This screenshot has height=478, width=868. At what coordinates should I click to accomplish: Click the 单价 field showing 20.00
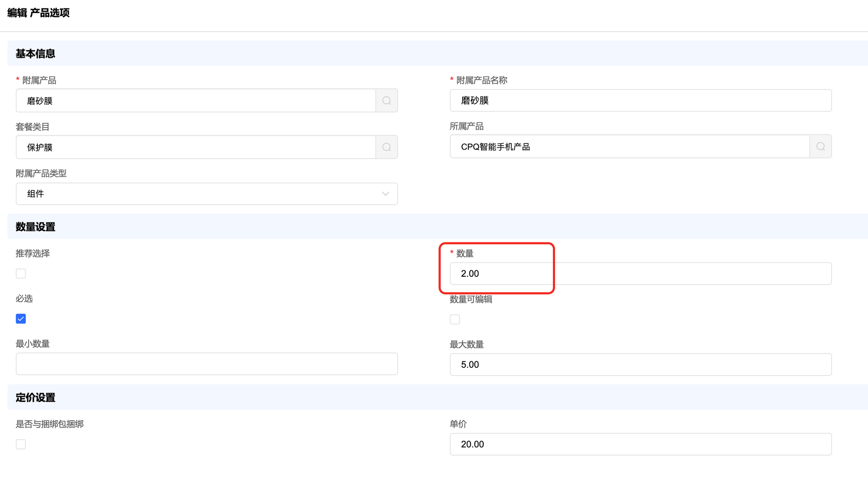[640, 444]
